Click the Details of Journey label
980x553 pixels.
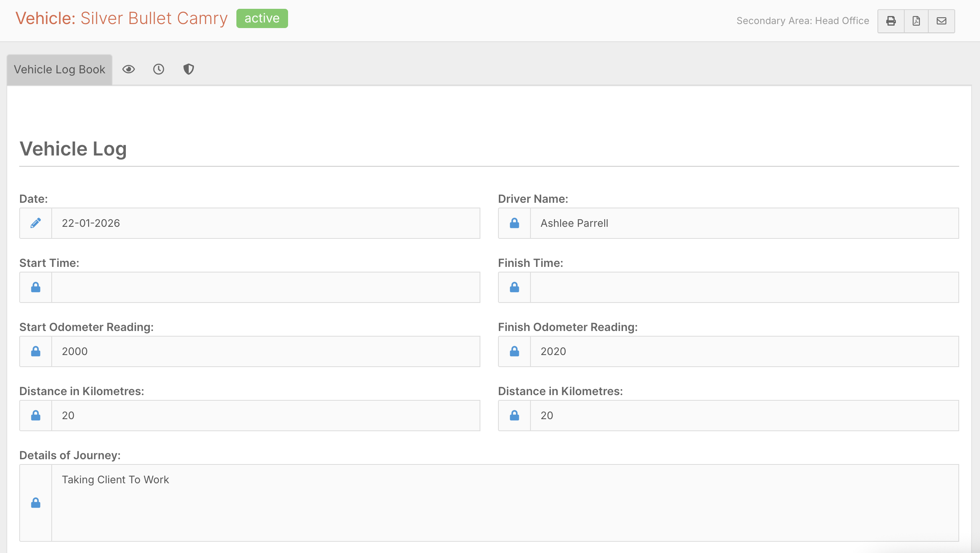click(70, 455)
